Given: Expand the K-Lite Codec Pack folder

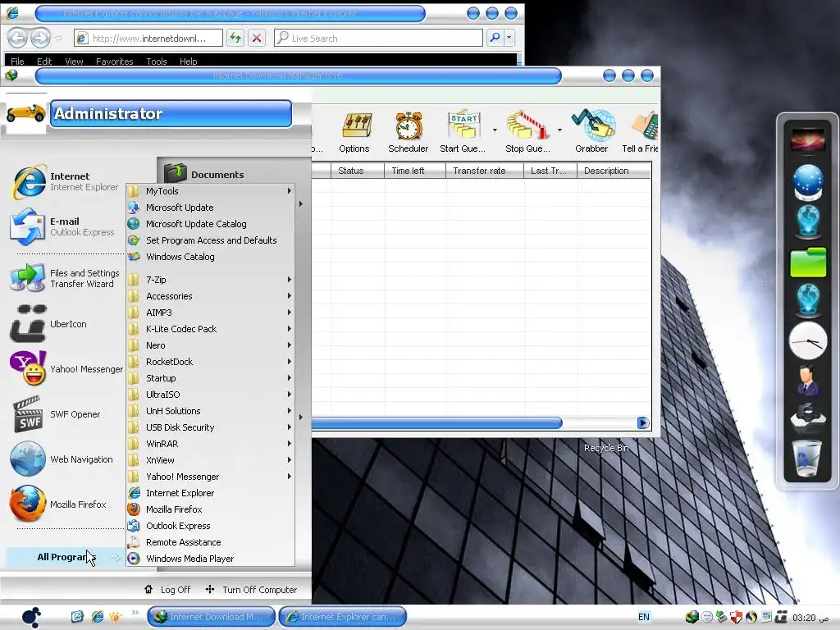Looking at the screenshot, I should pos(211,329).
